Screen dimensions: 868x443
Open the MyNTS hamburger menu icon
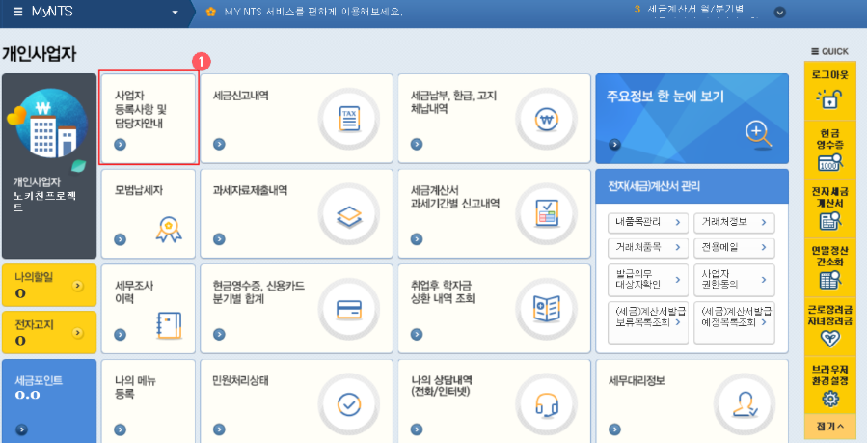click(x=17, y=12)
